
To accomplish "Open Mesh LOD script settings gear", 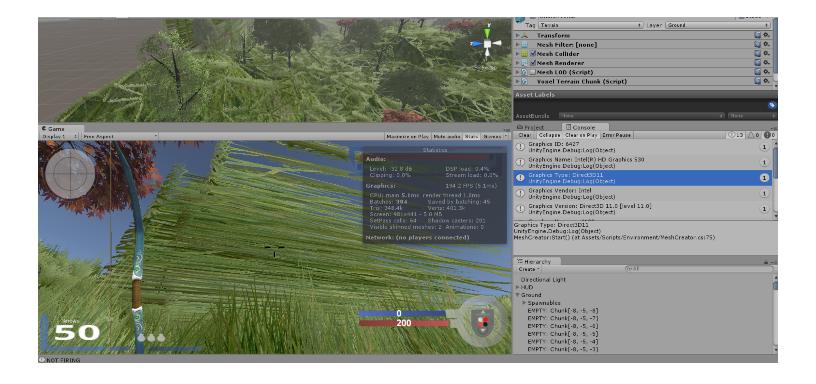I will [766, 72].
